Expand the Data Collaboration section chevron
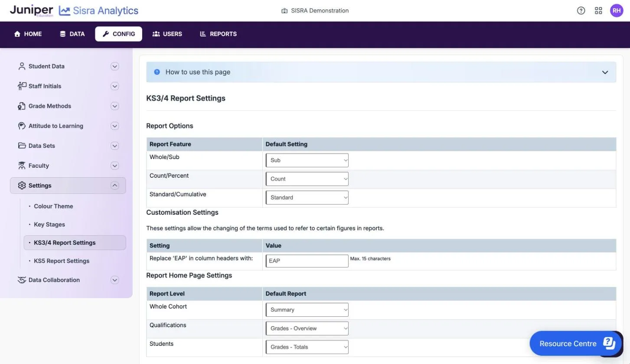The width and height of the screenshot is (630, 364). [x=114, y=280]
